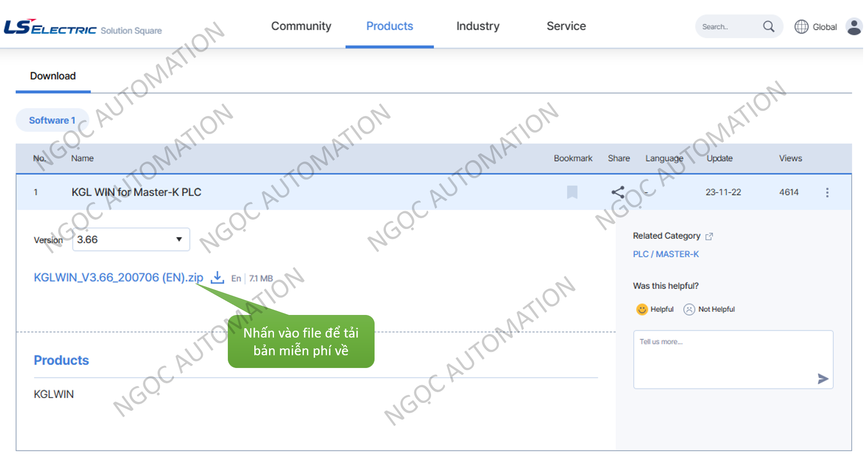Share the KGL WIN for Master-K entry
Screen dimensions: 868x455
(618, 192)
